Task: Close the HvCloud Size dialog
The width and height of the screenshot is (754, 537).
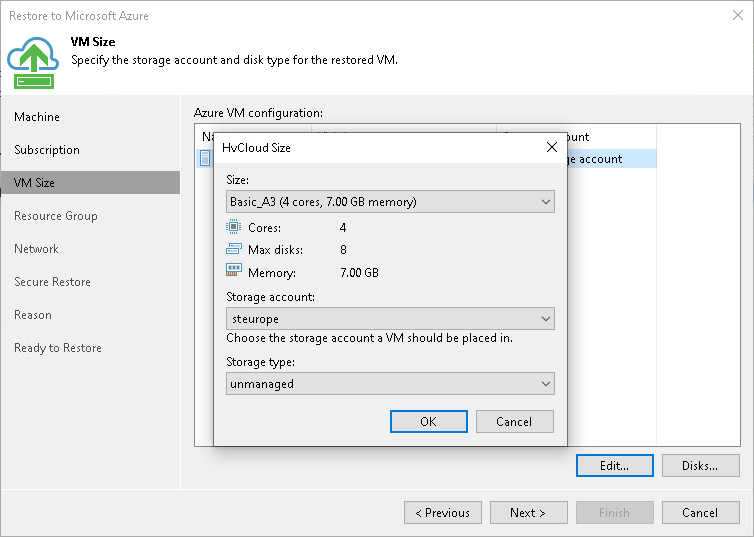Action: tap(551, 148)
